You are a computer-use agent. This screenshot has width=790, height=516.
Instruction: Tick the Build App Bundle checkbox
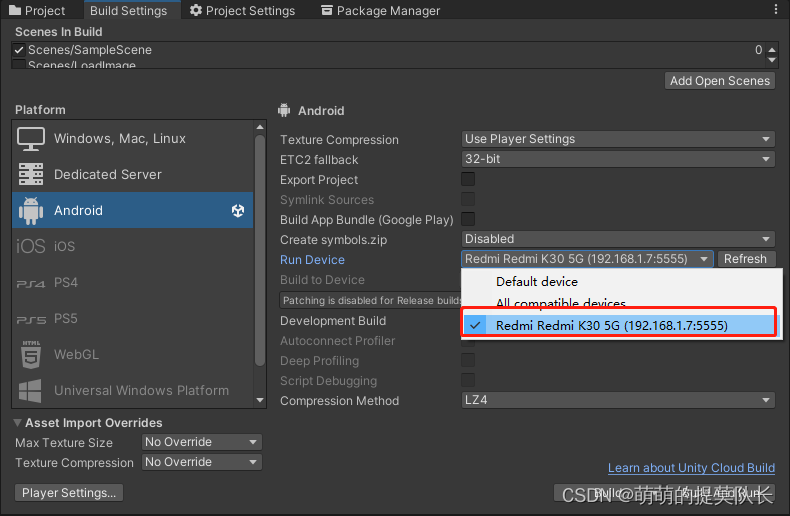pyautogui.click(x=468, y=219)
